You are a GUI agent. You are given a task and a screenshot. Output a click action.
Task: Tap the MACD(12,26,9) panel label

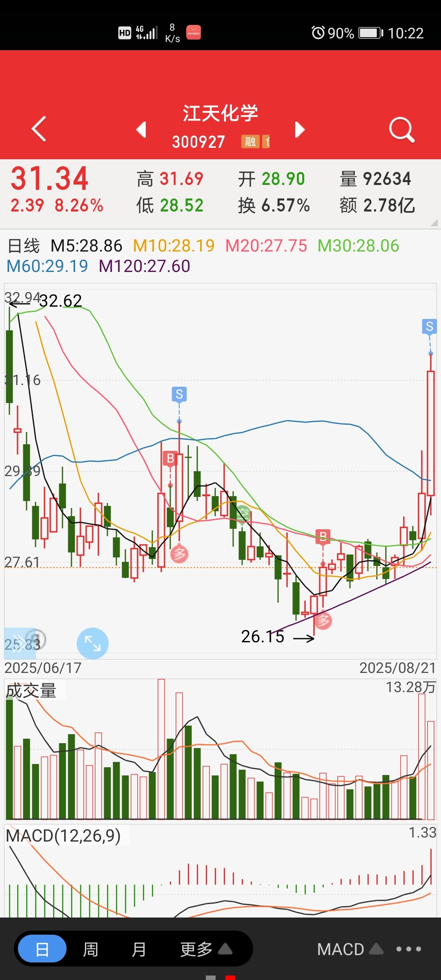(x=63, y=835)
